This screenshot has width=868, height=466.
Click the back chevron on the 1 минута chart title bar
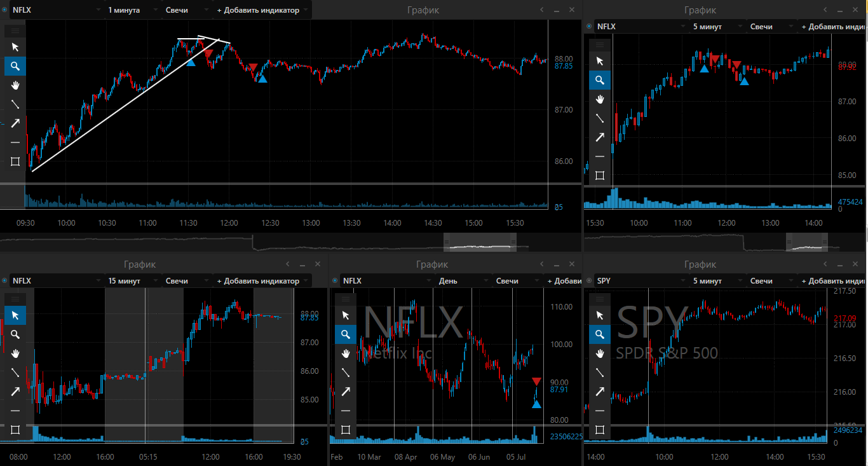click(x=541, y=10)
